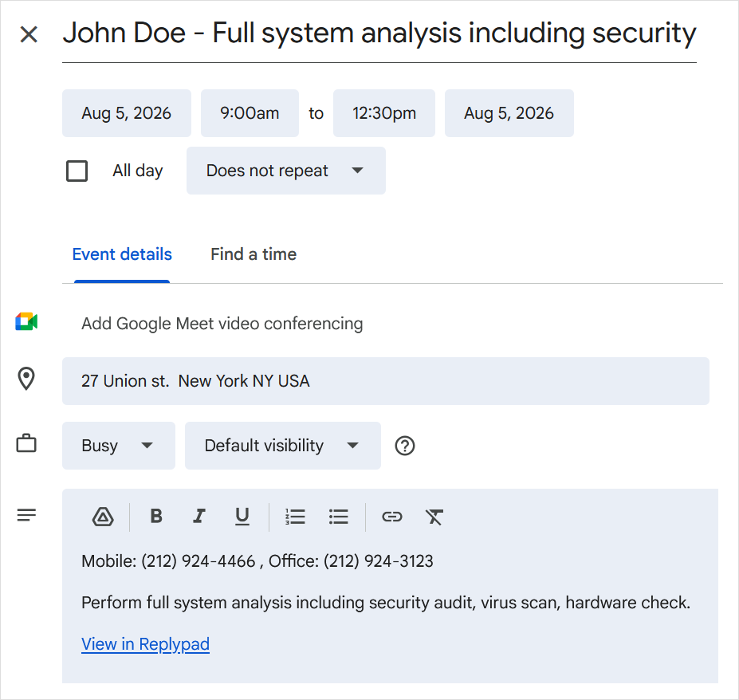739x700 pixels.
Task: Open the Busy availability dropdown
Action: coord(119,446)
